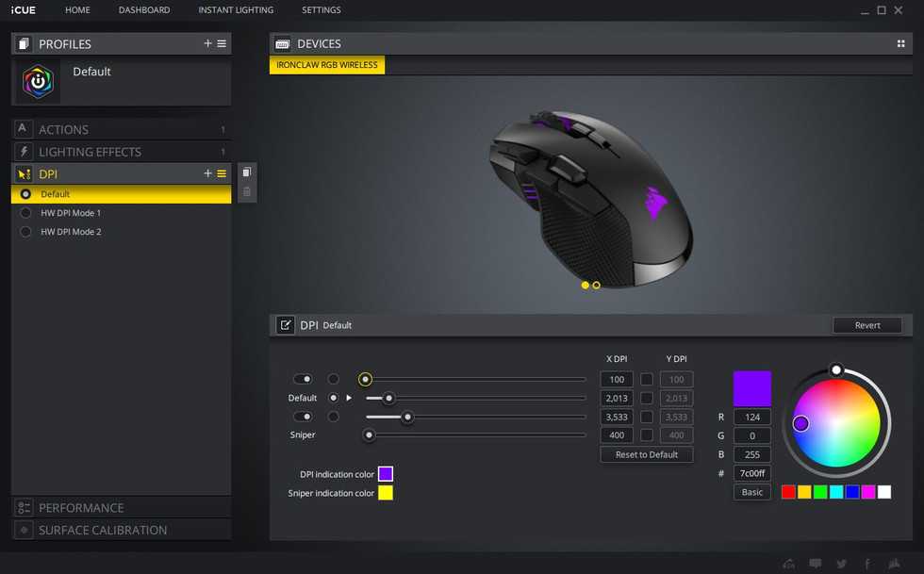Click the color wheel selector handle
Image resolution: width=924 pixels, height=574 pixels.
click(x=800, y=423)
